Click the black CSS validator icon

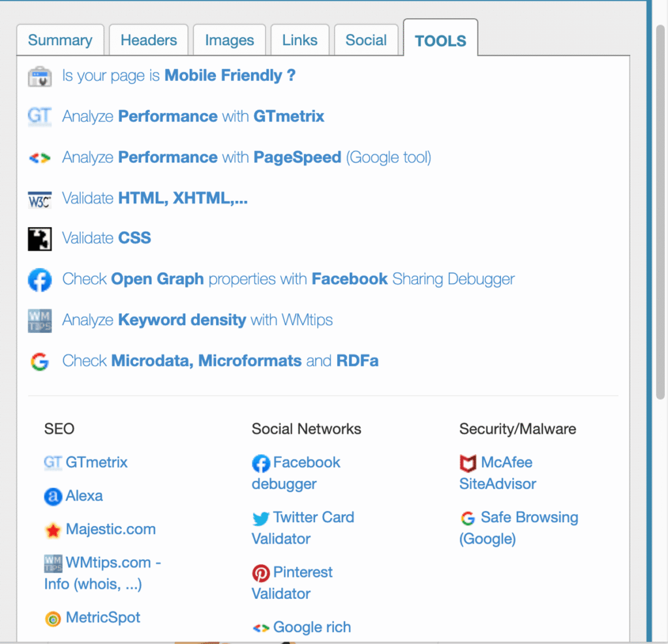(40, 239)
